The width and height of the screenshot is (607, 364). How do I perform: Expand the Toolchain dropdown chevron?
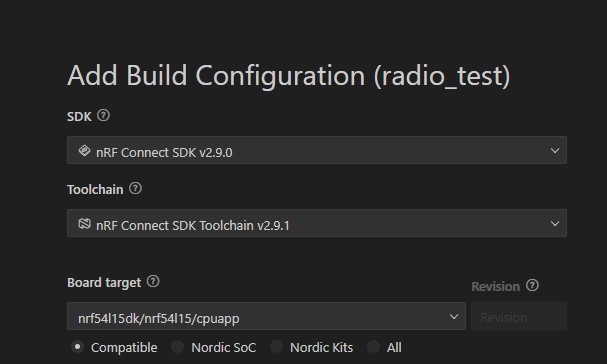point(555,223)
